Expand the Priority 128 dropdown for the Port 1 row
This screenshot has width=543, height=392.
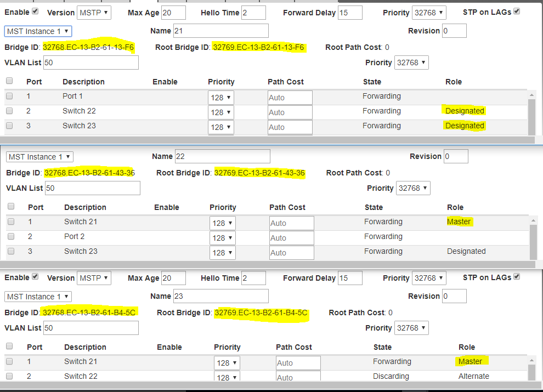[x=221, y=98]
